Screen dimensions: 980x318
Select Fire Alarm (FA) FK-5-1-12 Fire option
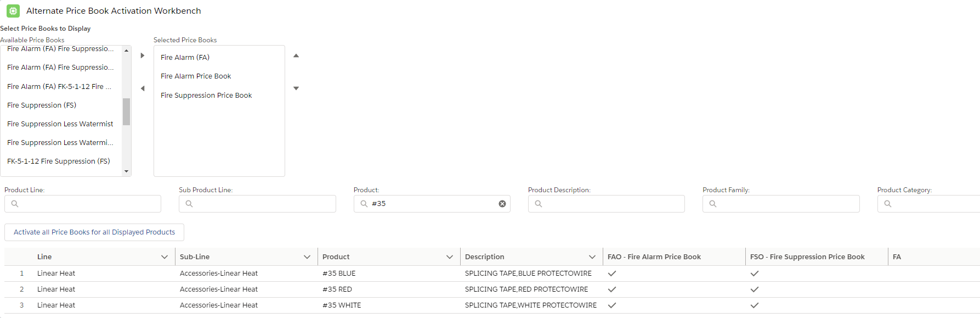pyautogui.click(x=59, y=86)
